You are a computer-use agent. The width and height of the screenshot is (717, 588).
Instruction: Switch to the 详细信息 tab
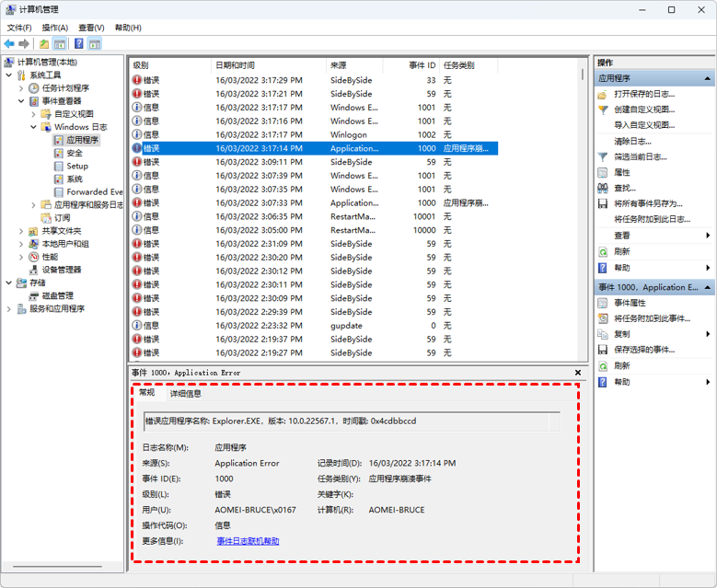185,394
